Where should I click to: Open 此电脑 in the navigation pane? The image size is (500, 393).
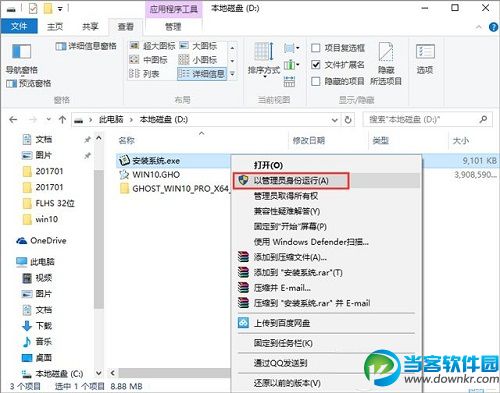pos(35,262)
